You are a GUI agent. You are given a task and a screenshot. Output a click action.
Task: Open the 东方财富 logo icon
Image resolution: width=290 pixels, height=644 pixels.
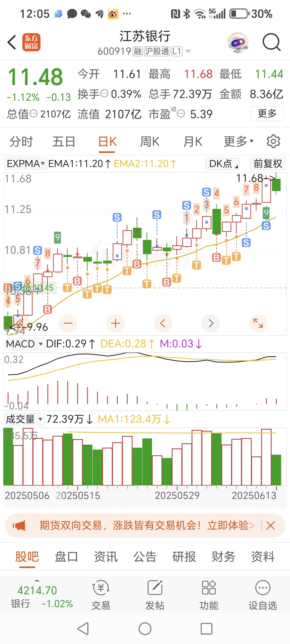tap(31, 42)
